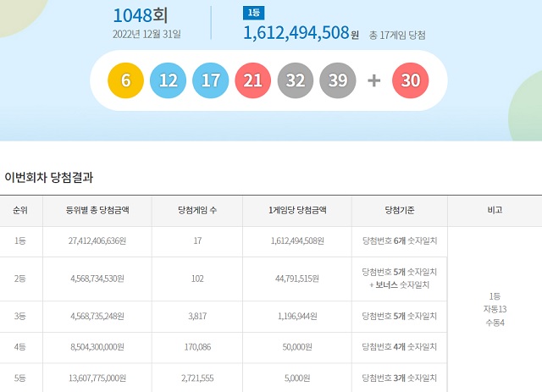Click the yellow number 6 ball

pyautogui.click(x=125, y=80)
